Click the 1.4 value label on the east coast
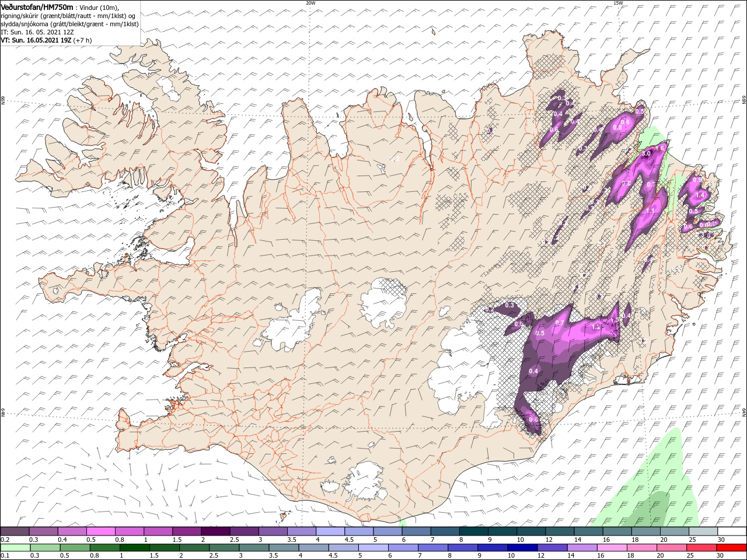The width and height of the screenshot is (747, 560). (701, 195)
